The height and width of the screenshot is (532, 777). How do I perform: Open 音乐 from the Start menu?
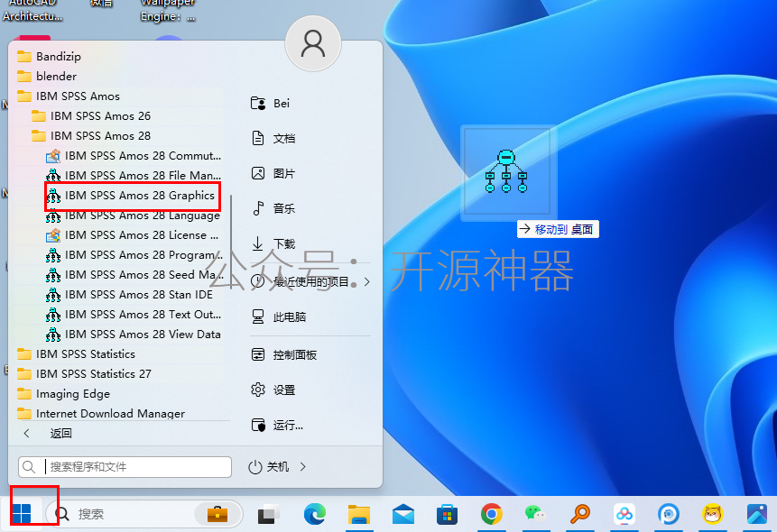click(x=273, y=208)
